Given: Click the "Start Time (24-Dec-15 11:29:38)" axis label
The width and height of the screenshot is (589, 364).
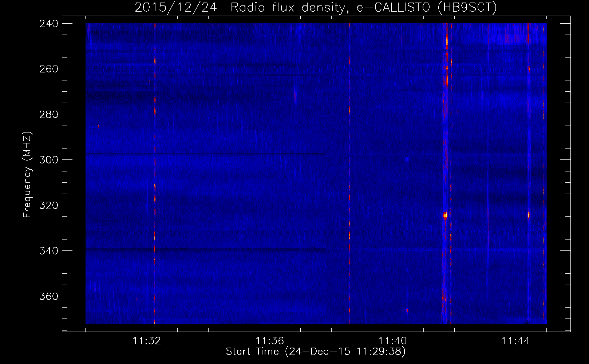Looking at the screenshot, I should (x=316, y=352).
